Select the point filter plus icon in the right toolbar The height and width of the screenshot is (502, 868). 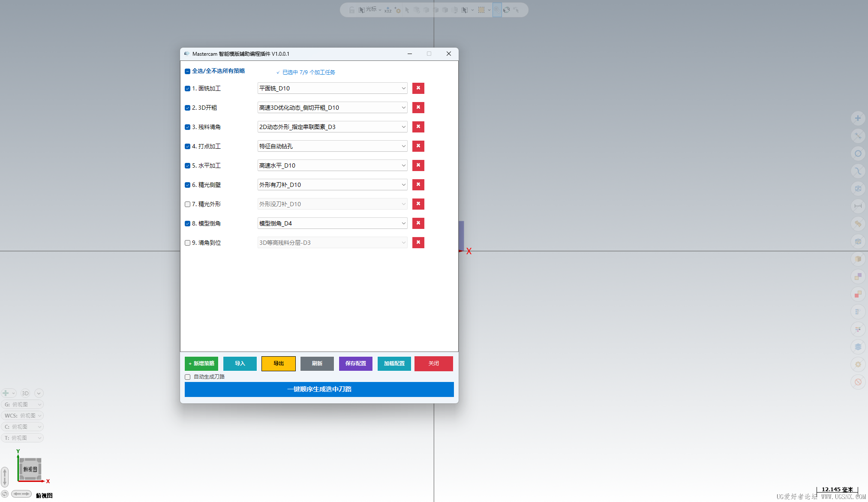tap(858, 118)
